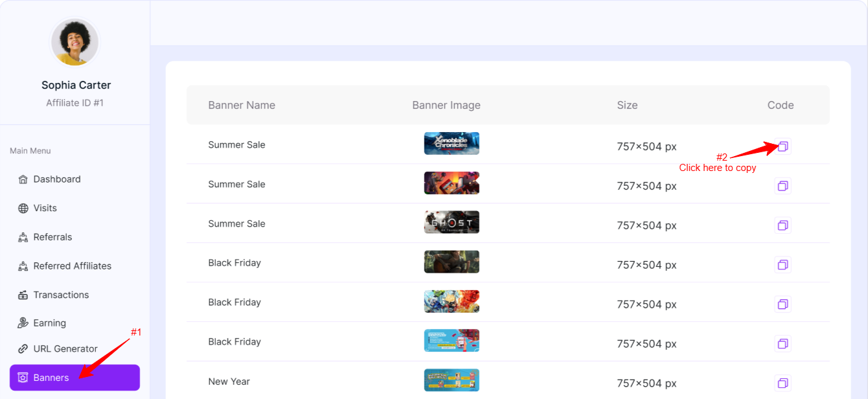
Task: Navigate to Earning in the sidebar
Action: [49, 323]
